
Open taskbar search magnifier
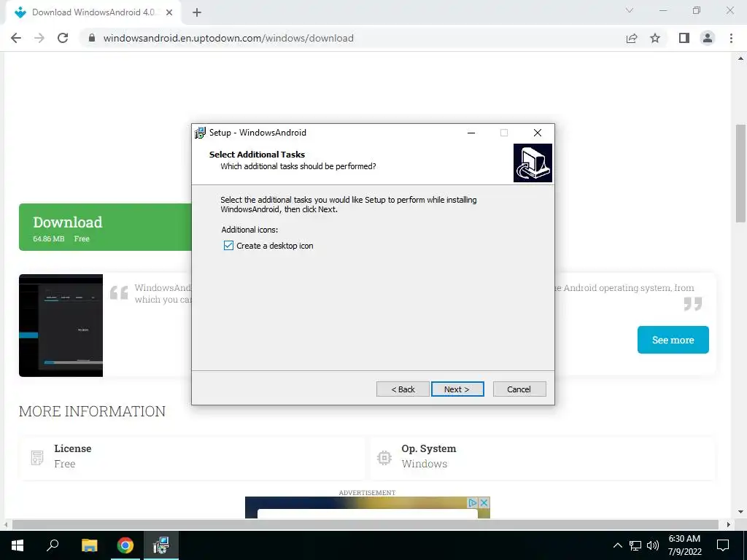[x=53, y=545]
